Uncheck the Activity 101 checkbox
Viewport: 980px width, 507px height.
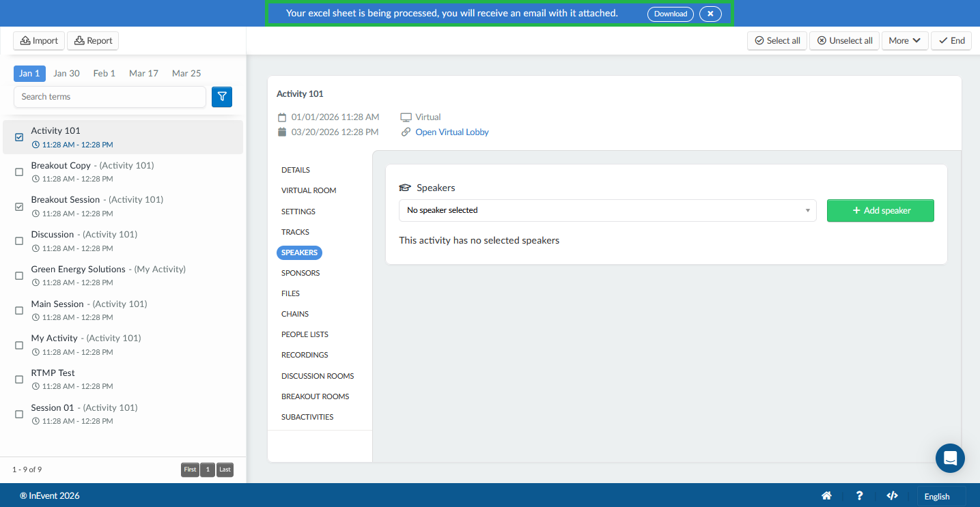pos(19,137)
